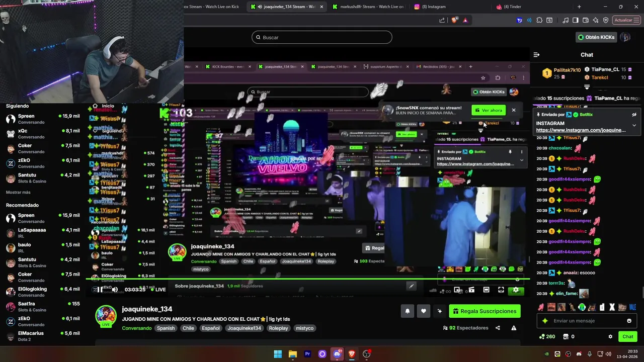Click the sparkle subscribe icon button
This screenshot has height=362, width=644.
[x=440, y=311]
